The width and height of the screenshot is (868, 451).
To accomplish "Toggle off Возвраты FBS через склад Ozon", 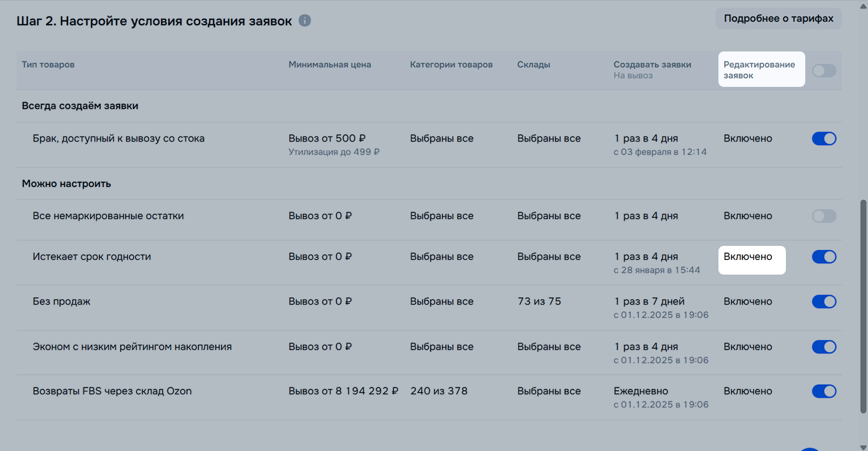I will coord(824,391).
